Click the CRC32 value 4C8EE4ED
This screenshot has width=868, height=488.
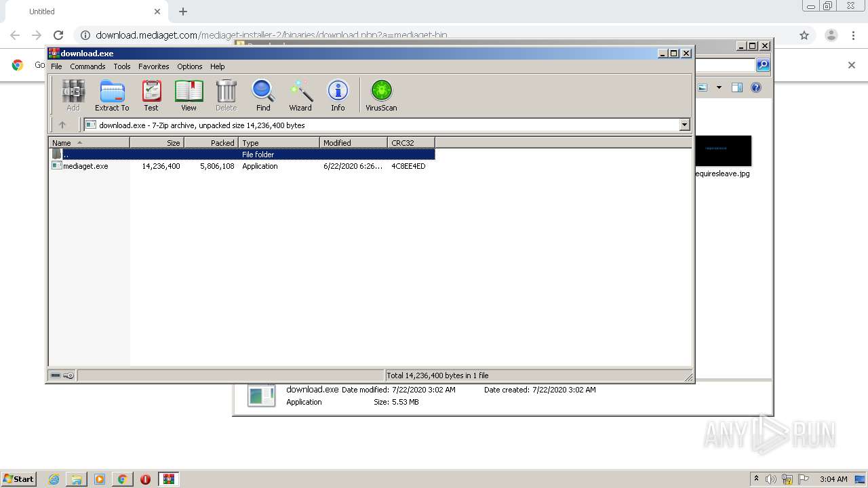(408, 166)
